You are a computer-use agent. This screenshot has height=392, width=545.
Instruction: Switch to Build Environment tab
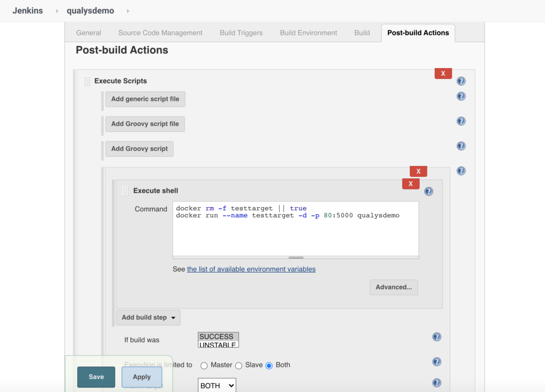[309, 33]
